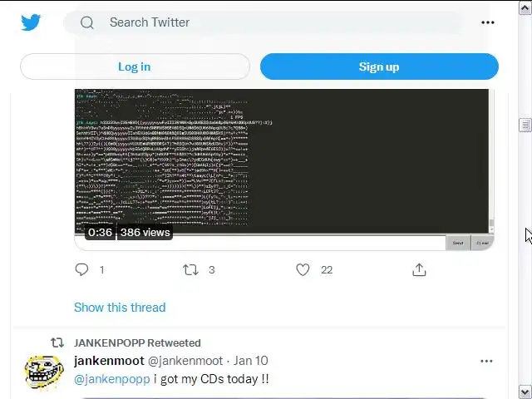Click the Twitter bird logo
This screenshot has height=399, width=532.
[x=32, y=22]
